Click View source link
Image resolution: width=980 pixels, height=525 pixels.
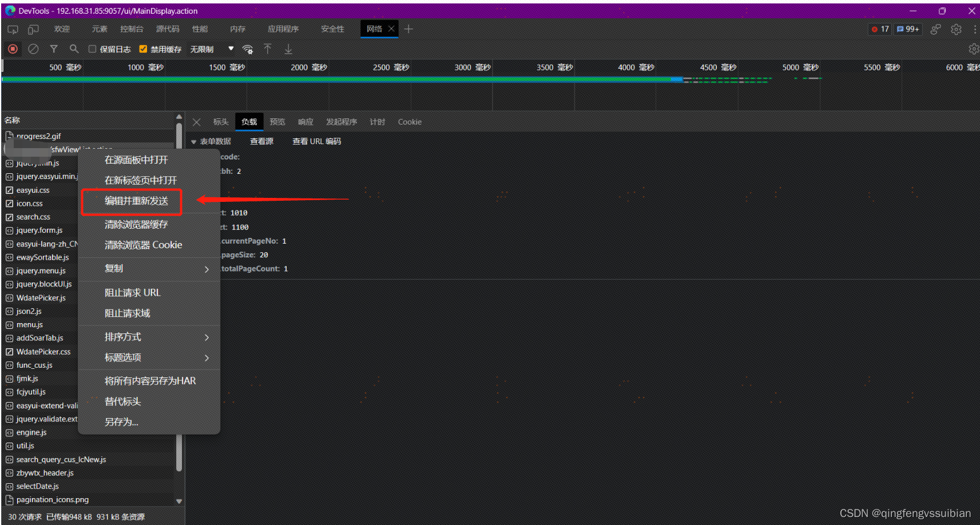[261, 141]
